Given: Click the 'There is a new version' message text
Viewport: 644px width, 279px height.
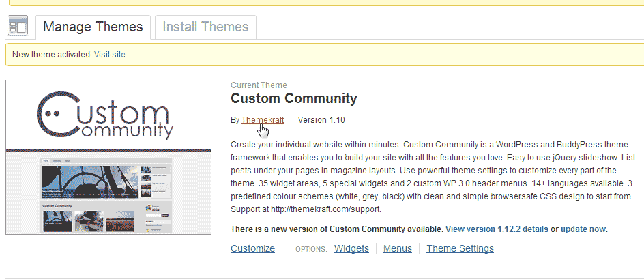Looking at the screenshot, I should (337, 229).
